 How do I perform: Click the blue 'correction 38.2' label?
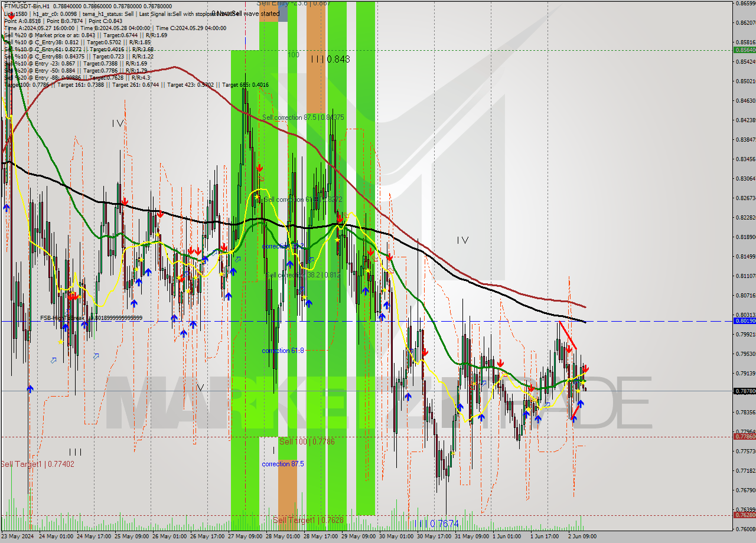283,246
